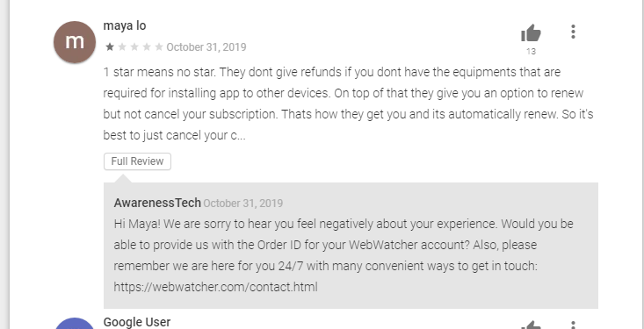The image size is (644, 329).
Task: Click the empty second star in the rating
Action: tap(122, 46)
